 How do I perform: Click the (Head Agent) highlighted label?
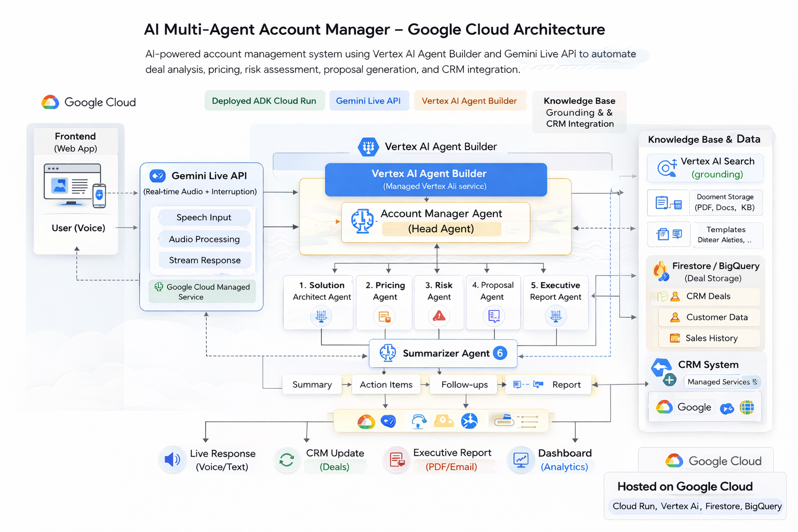coord(441,229)
